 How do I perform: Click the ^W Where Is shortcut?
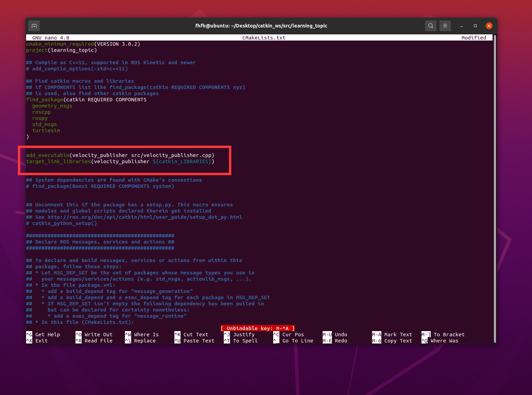tap(142, 335)
